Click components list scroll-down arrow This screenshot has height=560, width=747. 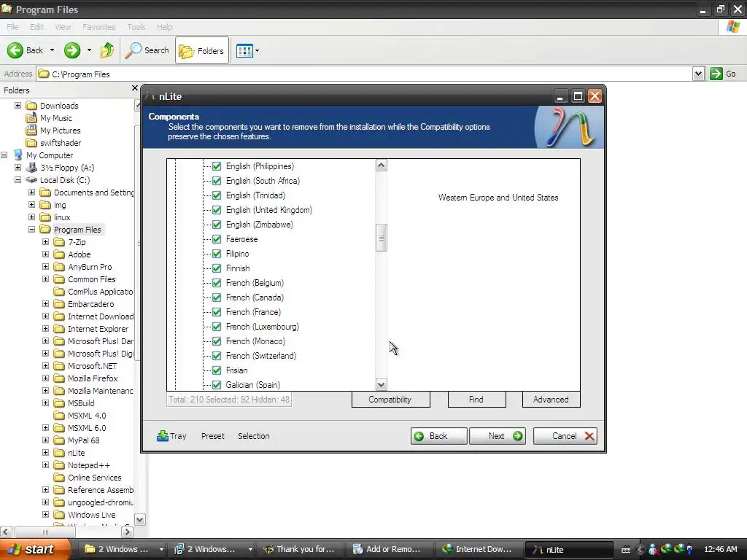381,384
